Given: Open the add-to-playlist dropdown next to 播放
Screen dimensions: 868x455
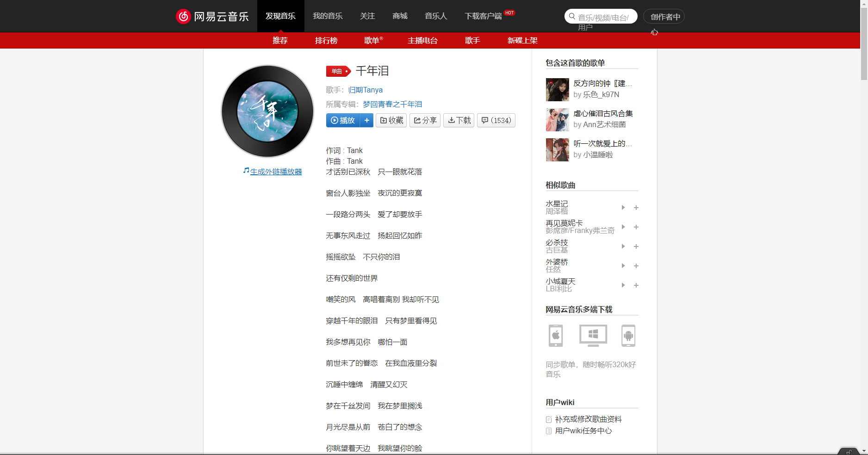Looking at the screenshot, I should click(x=366, y=120).
